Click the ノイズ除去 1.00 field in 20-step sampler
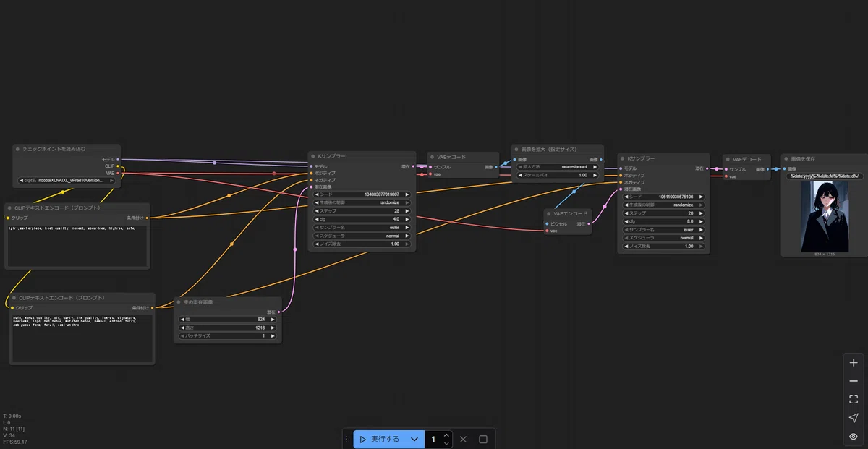 [x=663, y=246]
